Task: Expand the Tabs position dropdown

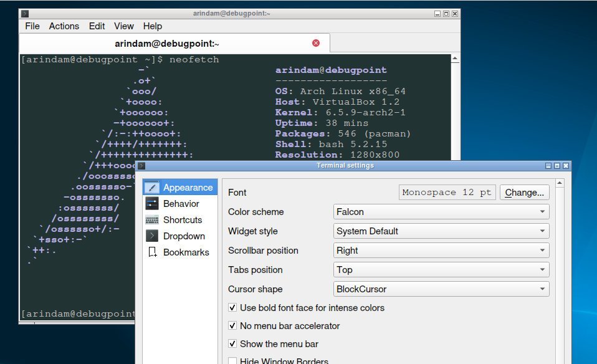Action: click(441, 270)
